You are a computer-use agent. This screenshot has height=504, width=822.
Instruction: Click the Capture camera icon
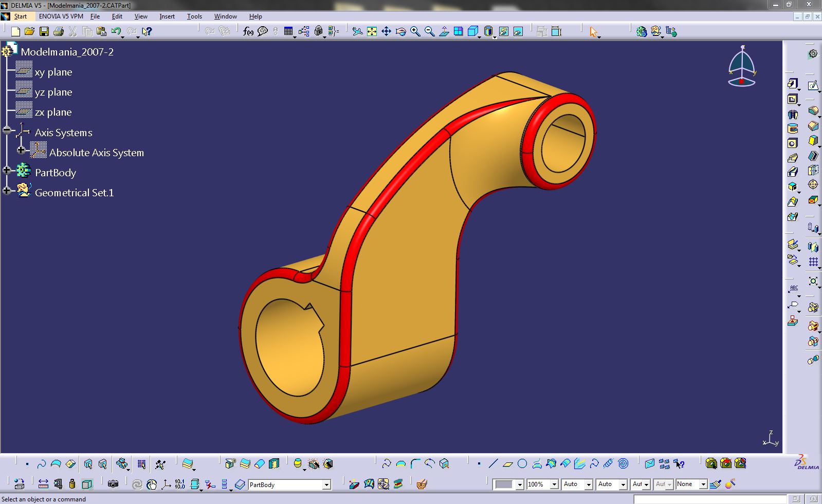pyautogui.click(x=113, y=484)
